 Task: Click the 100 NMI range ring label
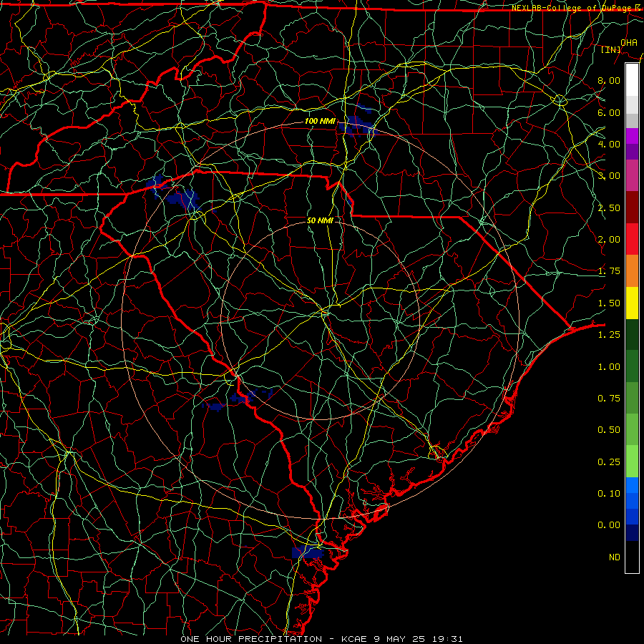pyautogui.click(x=320, y=121)
